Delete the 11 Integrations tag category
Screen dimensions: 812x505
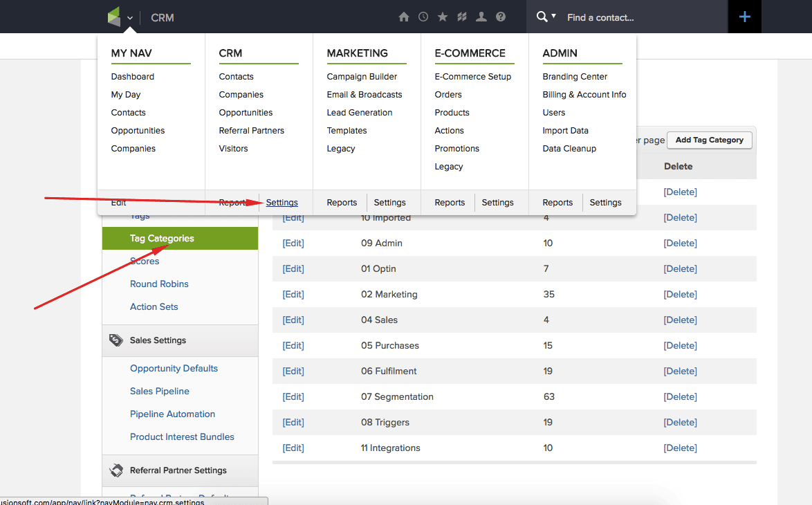coord(680,448)
